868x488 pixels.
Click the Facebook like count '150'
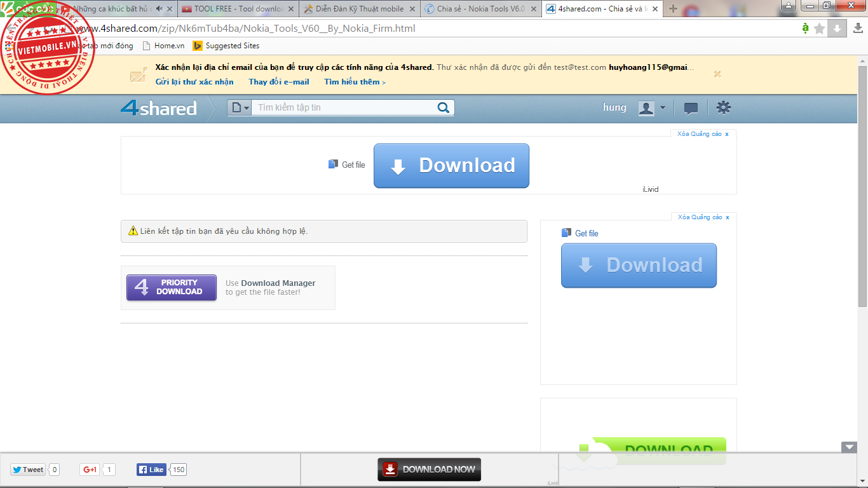point(179,470)
